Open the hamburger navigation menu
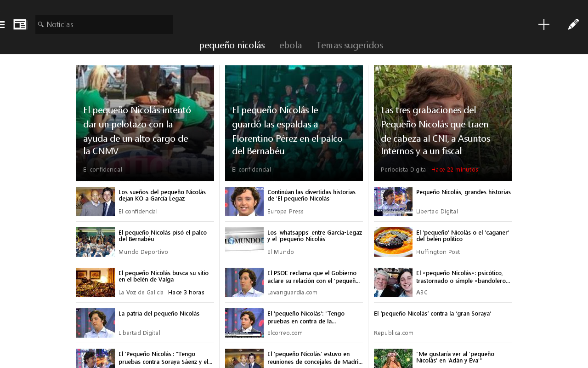The width and height of the screenshot is (588, 368). coord(2,24)
